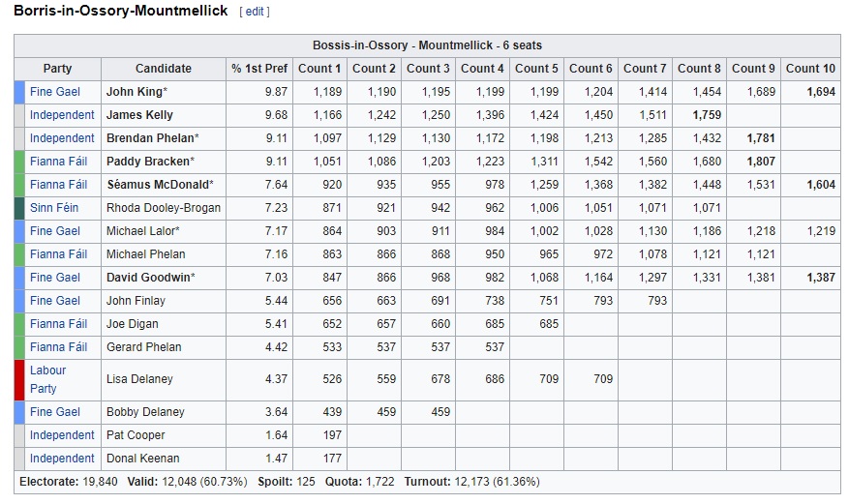Click the red Labour Party colour cell
This screenshot has height=504, width=849.
(x=19, y=380)
